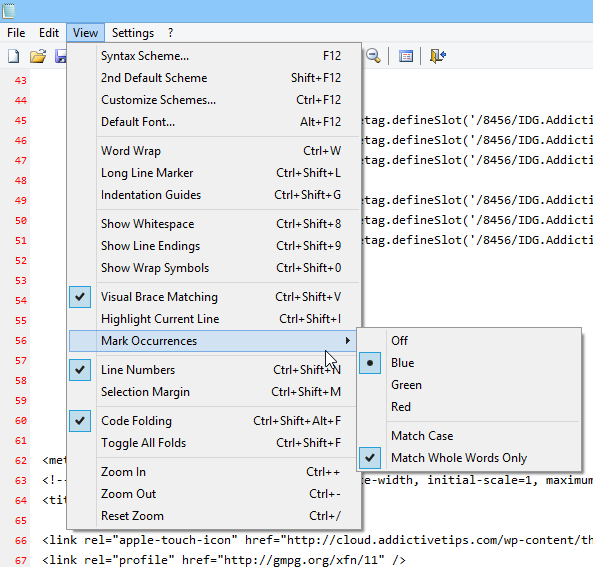Click the New document toolbar icon

(14, 56)
